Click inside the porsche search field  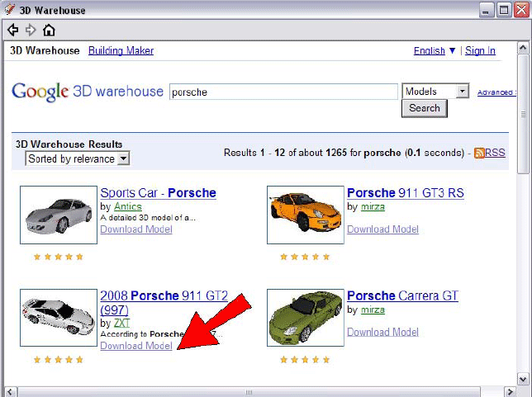click(283, 92)
